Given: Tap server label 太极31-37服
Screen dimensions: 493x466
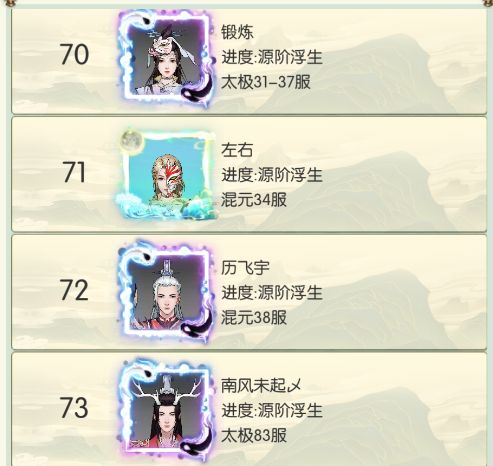Looking at the screenshot, I should coord(266,82).
